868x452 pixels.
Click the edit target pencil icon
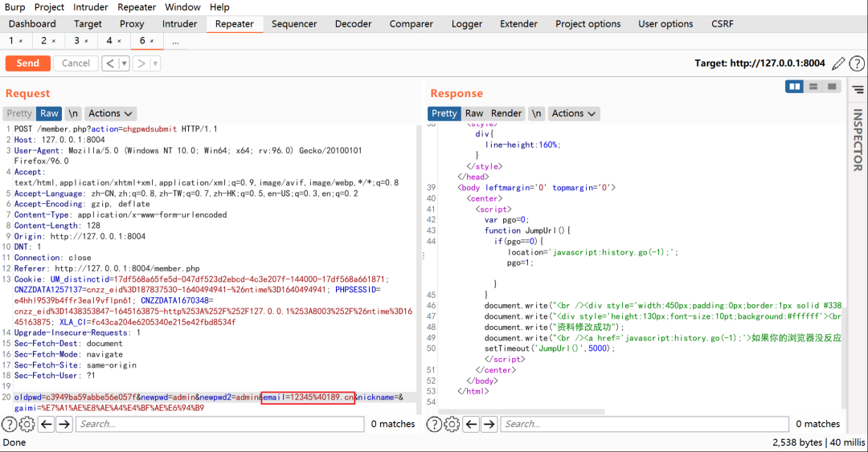pyautogui.click(x=838, y=63)
